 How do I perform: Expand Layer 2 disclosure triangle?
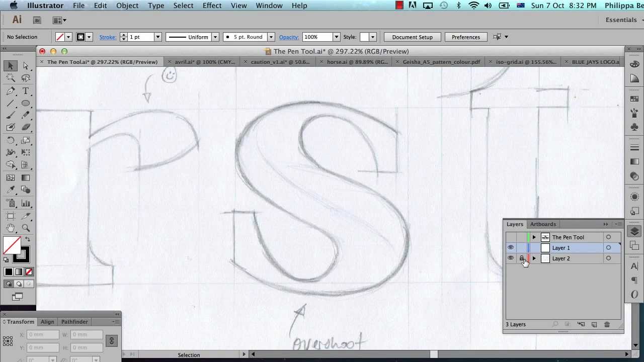click(x=534, y=258)
